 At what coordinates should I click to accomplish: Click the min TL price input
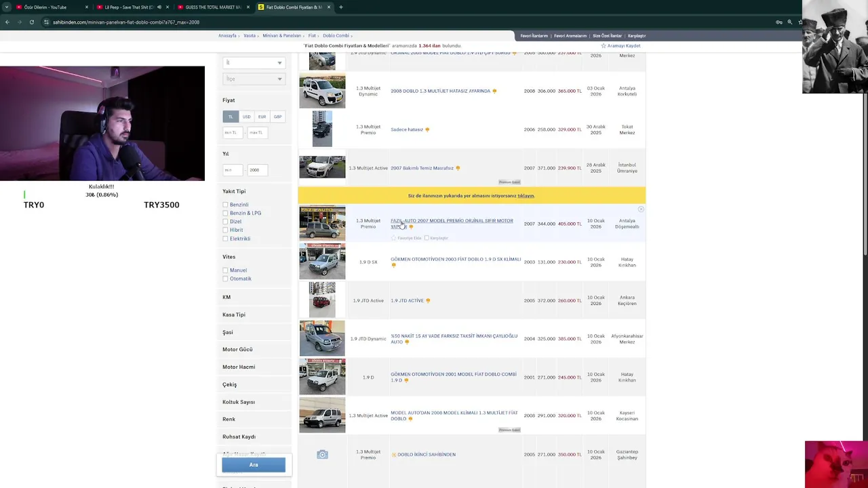[x=233, y=132]
